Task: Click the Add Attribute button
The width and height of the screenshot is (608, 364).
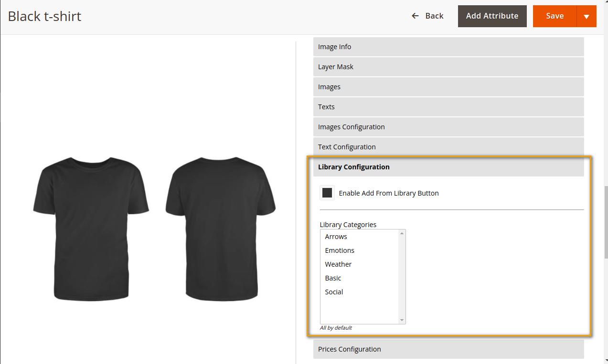Action: click(492, 16)
